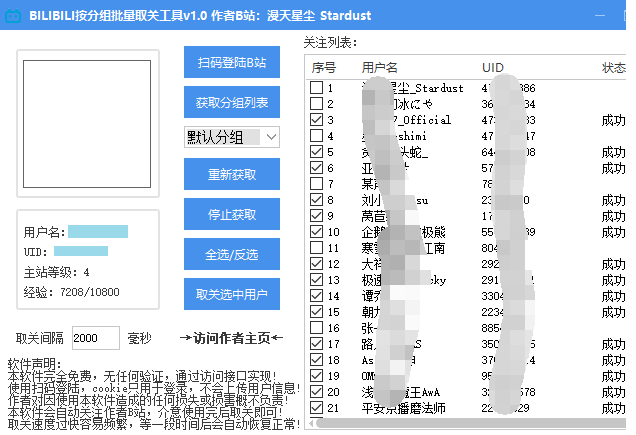Click the UID column header
The image size is (636, 435).
point(493,67)
